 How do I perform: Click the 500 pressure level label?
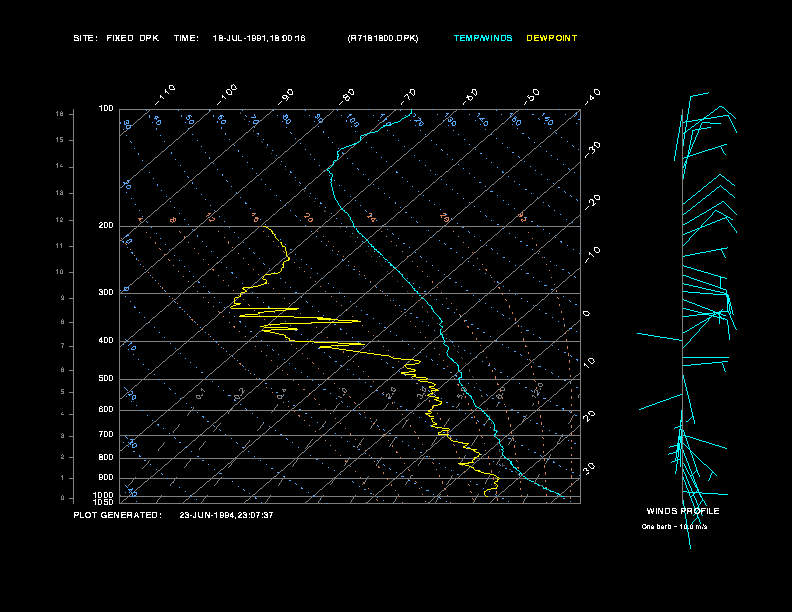pos(106,378)
